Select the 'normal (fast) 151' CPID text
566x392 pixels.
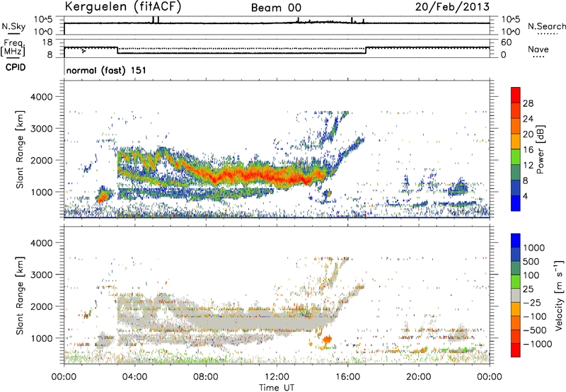[x=106, y=70]
